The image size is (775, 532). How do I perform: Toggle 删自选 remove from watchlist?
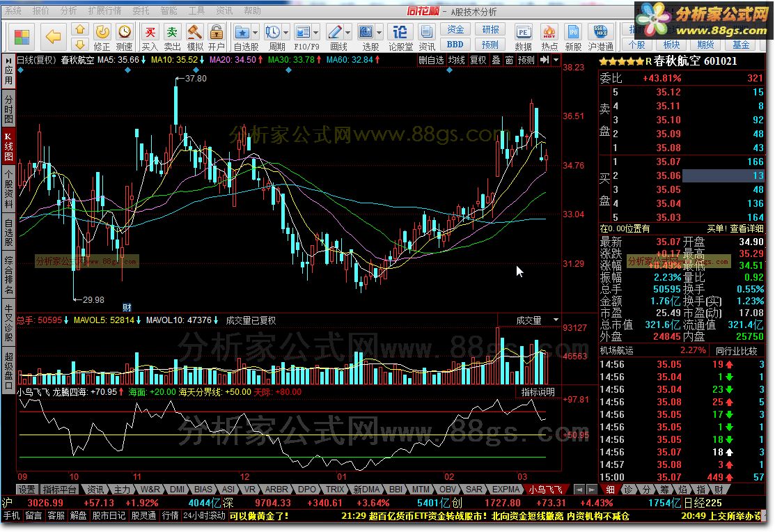tap(431, 61)
